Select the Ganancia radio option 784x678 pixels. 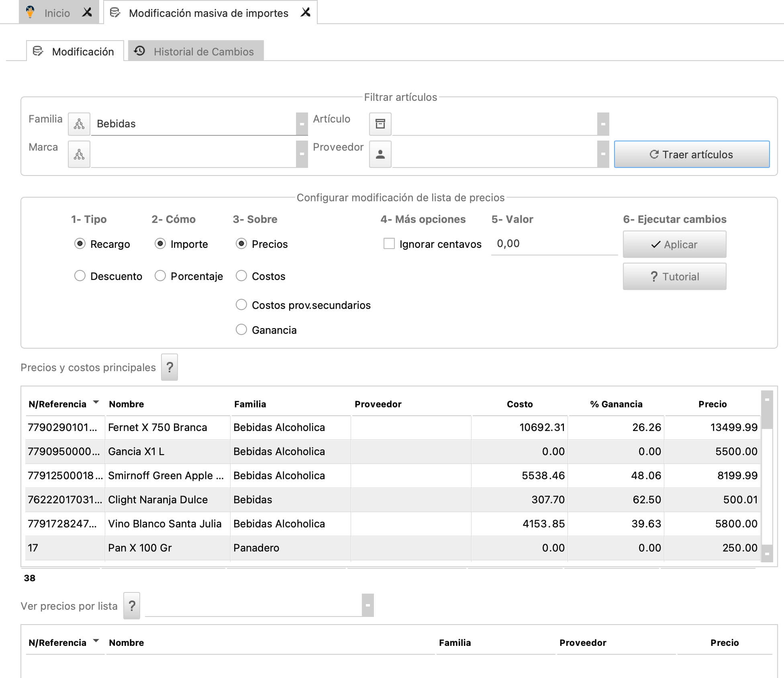[x=241, y=330]
